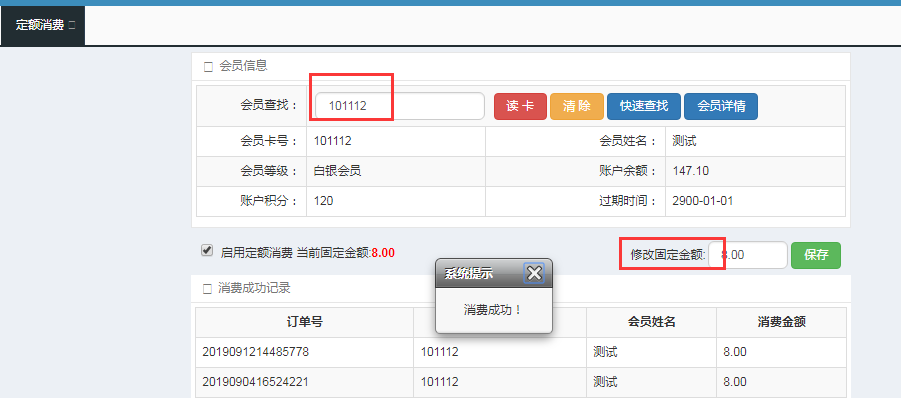Screen dimensions: 901x398
Task: Click the 会员查找 search input field
Action: point(399,106)
